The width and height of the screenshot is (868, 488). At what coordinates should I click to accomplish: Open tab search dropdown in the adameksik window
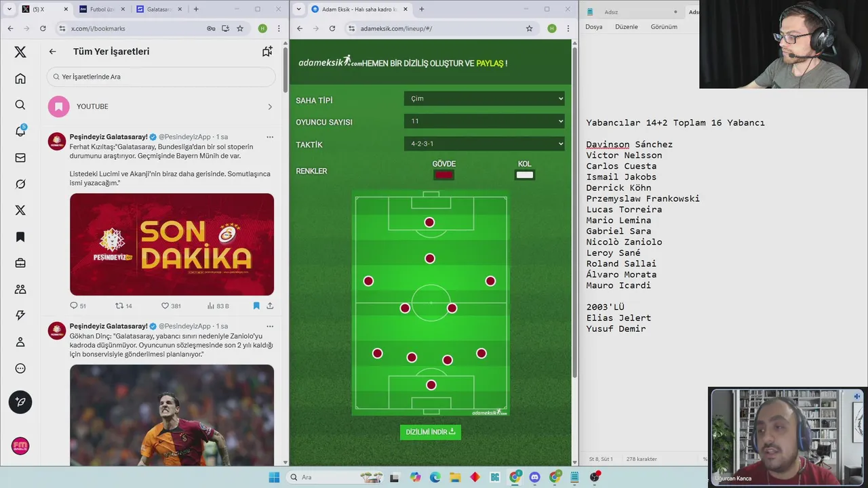click(298, 9)
